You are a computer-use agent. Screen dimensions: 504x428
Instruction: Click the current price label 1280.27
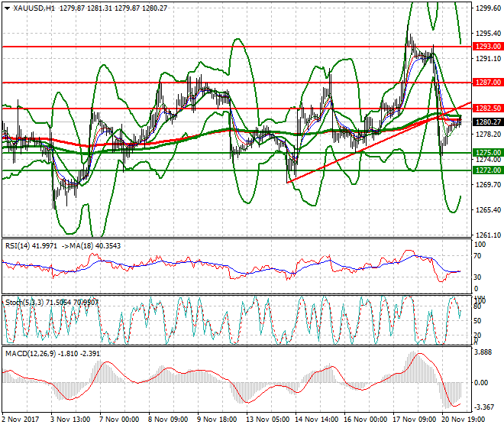click(x=488, y=122)
